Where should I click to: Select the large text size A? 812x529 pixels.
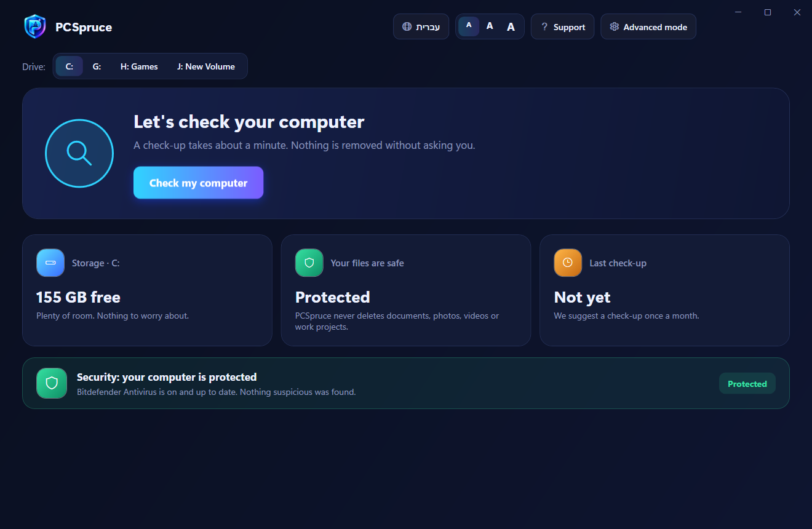click(511, 26)
